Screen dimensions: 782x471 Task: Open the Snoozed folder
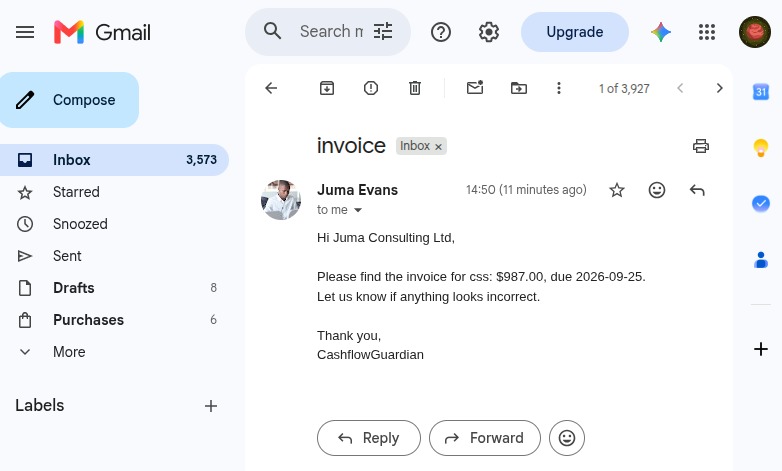[x=114, y=224]
